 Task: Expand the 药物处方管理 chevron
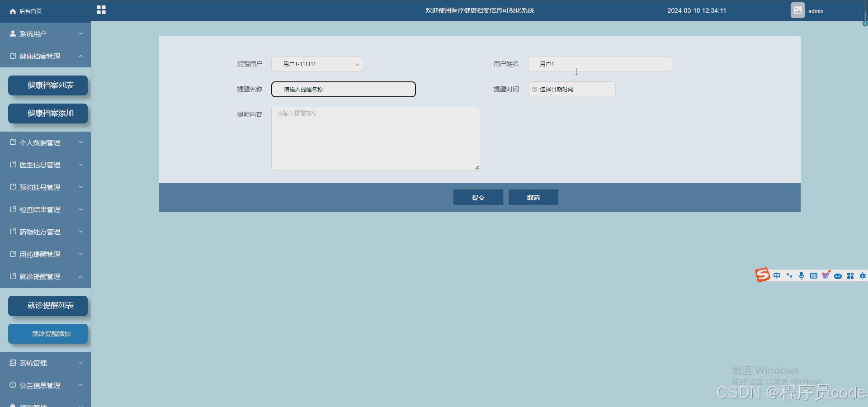(81, 232)
